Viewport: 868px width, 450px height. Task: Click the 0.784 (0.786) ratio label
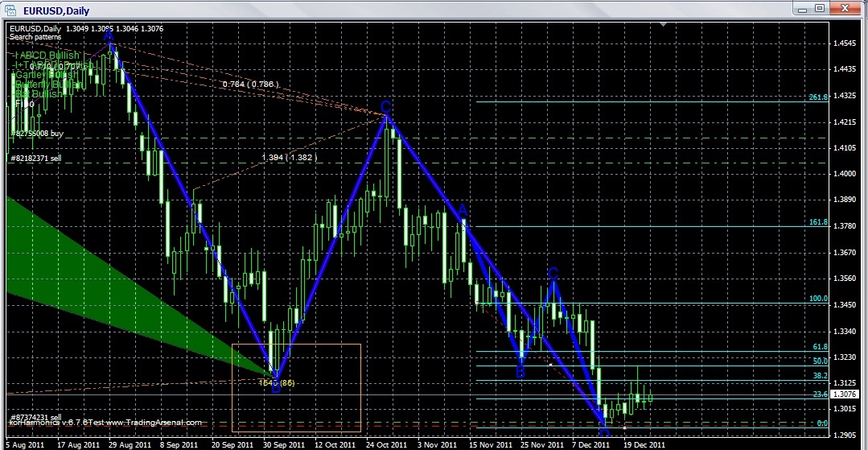pyautogui.click(x=251, y=85)
